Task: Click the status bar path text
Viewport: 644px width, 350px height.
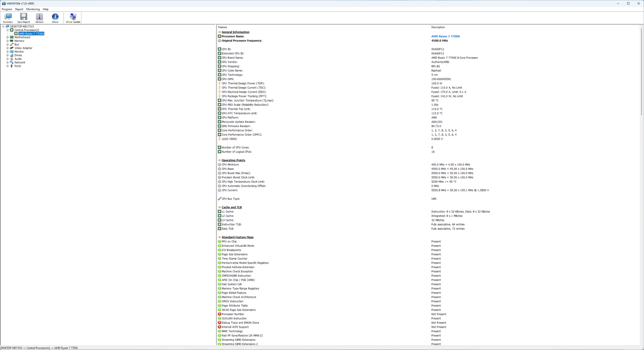Action: 39,348
